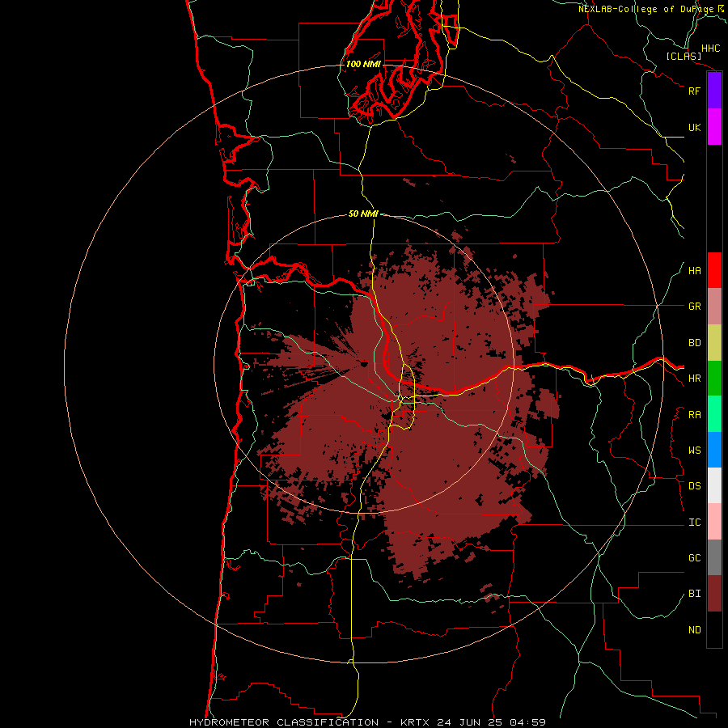Viewport: 728px width, 728px height.
Task: Click the 50 NMI range ring label
Action: coord(363,214)
